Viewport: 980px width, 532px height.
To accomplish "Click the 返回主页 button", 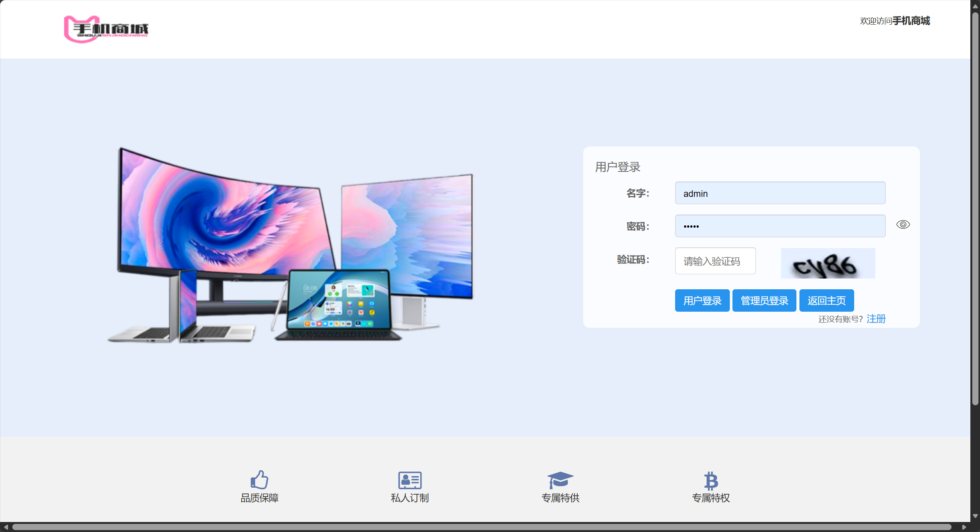I will 826,300.
